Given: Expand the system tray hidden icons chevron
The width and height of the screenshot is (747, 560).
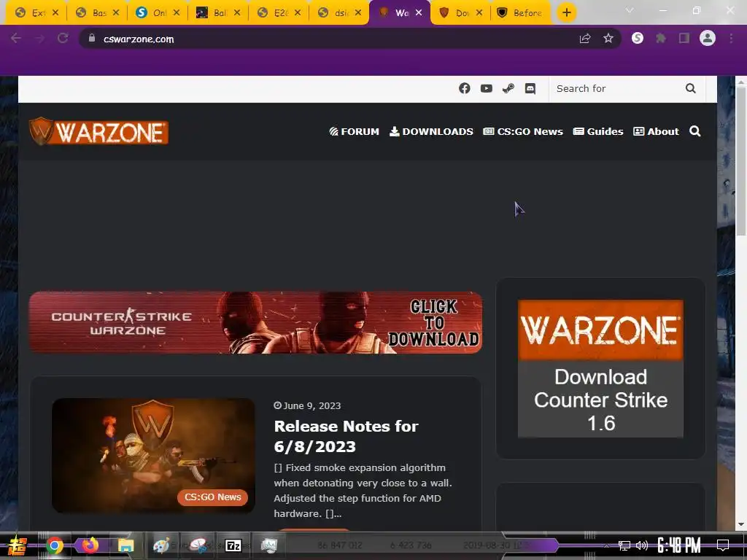Looking at the screenshot, I should point(605,545).
